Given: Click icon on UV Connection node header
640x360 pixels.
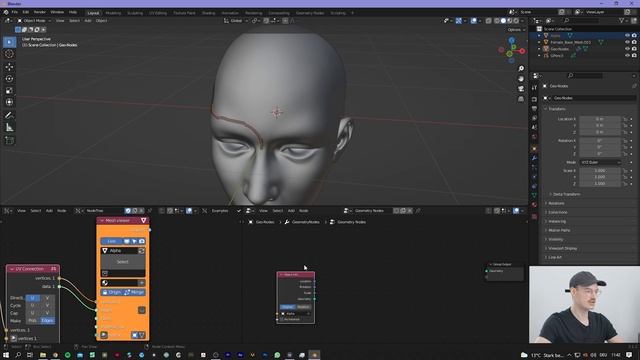Looking at the screenshot, I should (x=53, y=269).
